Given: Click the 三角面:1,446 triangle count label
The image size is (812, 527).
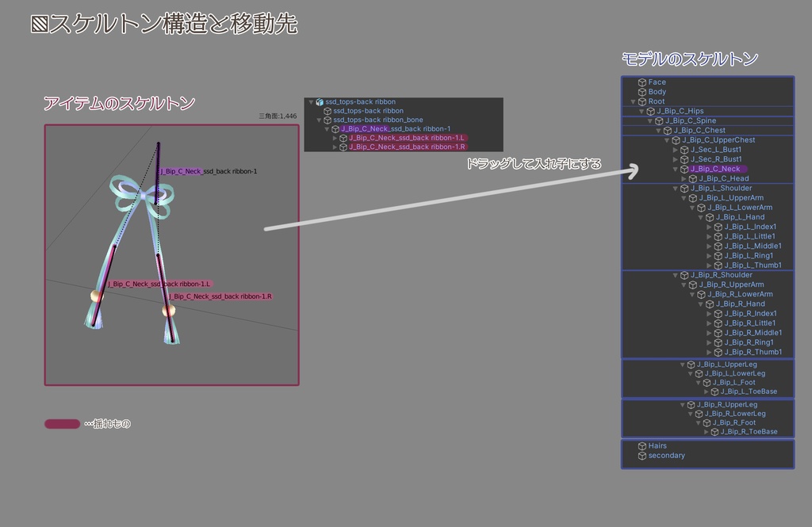Looking at the screenshot, I should pyautogui.click(x=278, y=116).
